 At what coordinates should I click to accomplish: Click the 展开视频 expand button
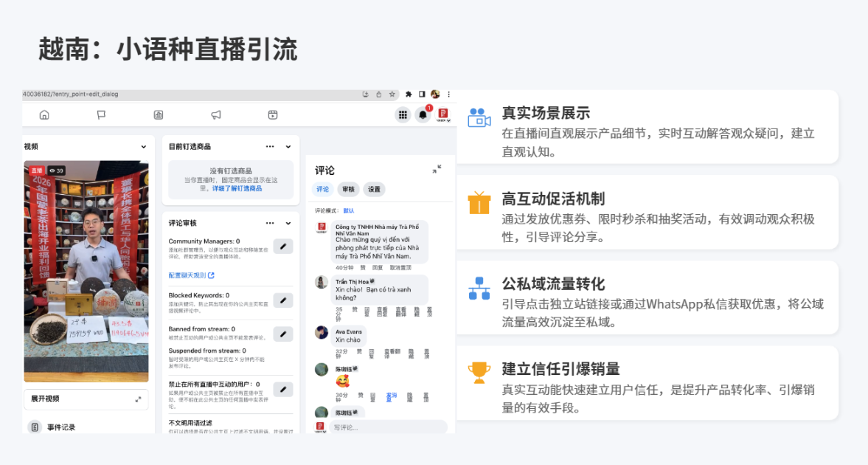pyautogui.click(x=86, y=399)
